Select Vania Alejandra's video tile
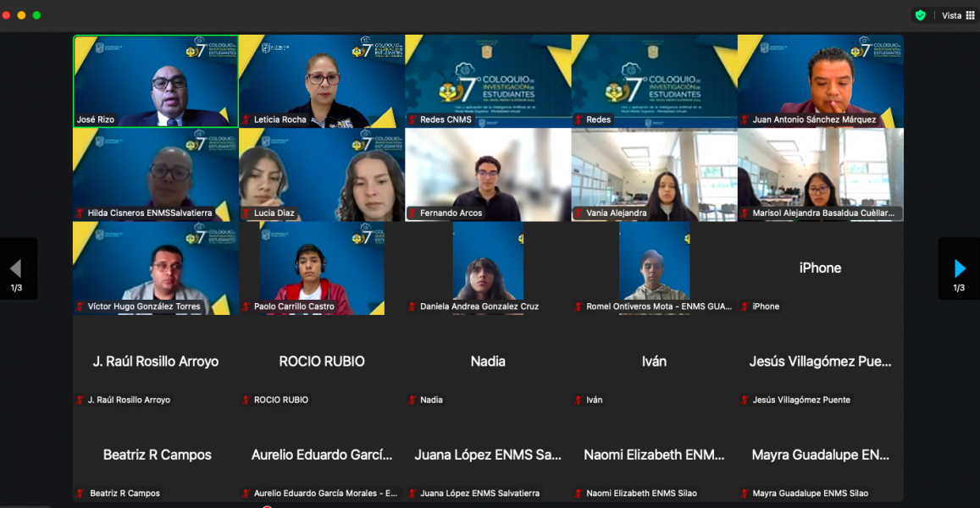Viewport: 980px width, 508px height. (654, 174)
